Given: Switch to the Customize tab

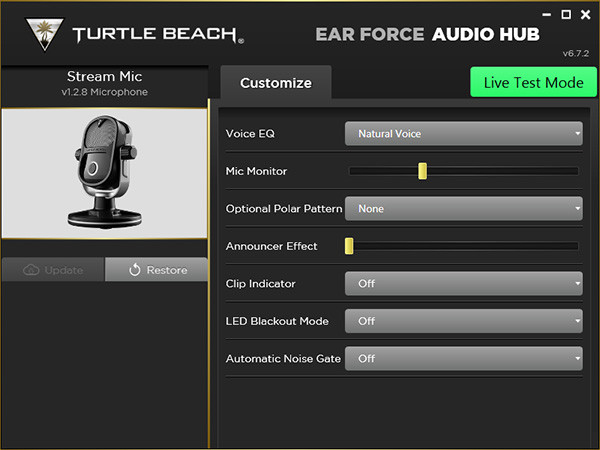Looking at the screenshot, I should [x=275, y=83].
